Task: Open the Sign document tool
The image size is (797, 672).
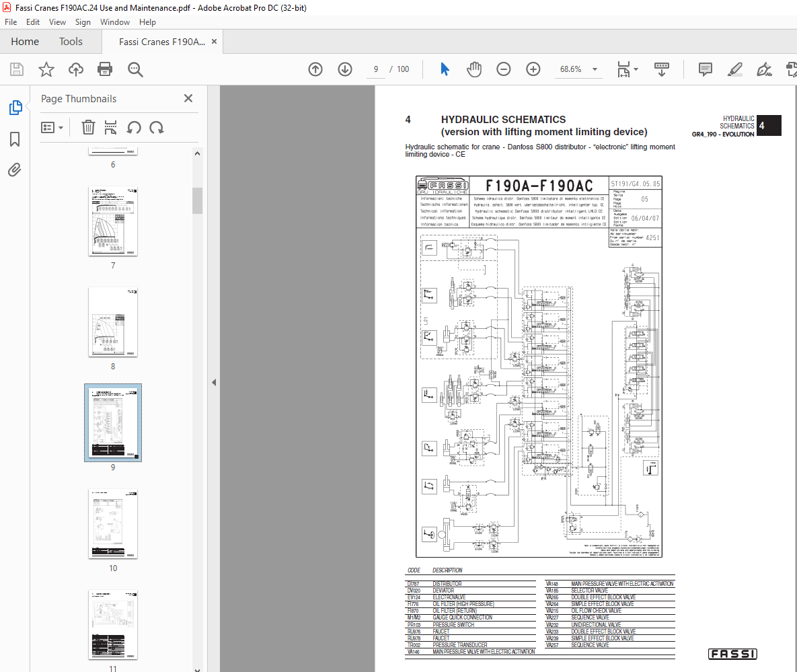Action: [764, 69]
